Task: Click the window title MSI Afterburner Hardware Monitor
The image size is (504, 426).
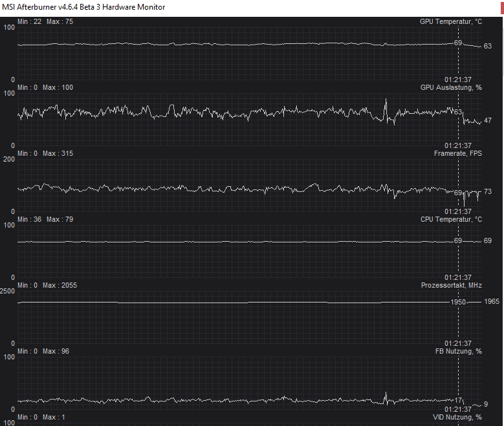Action: point(83,7)
